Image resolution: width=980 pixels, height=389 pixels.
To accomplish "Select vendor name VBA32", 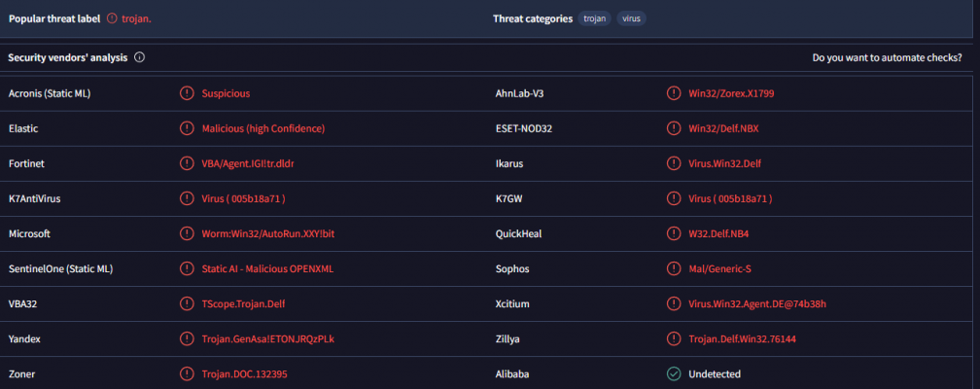I will 23,304.
